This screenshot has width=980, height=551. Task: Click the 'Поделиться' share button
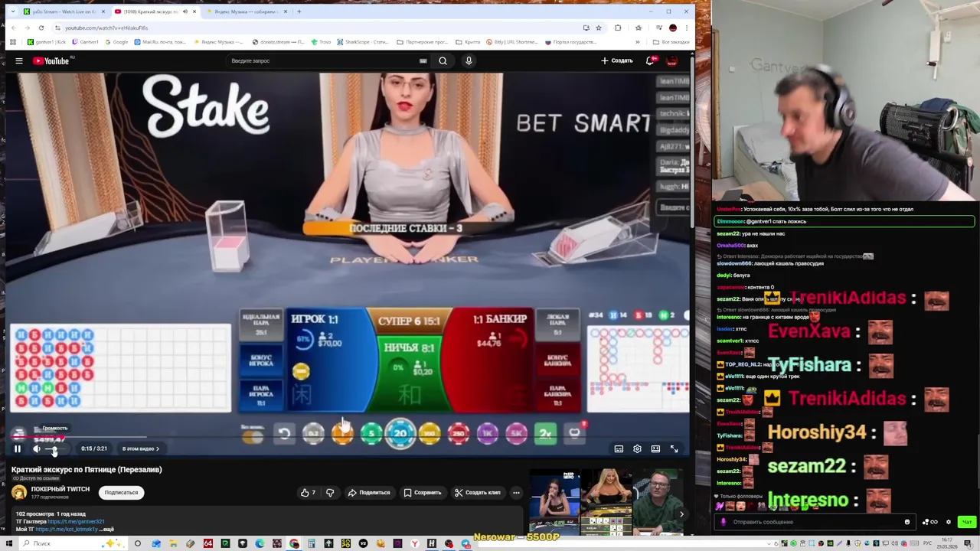pyautogui.click(x=369, y=492)
